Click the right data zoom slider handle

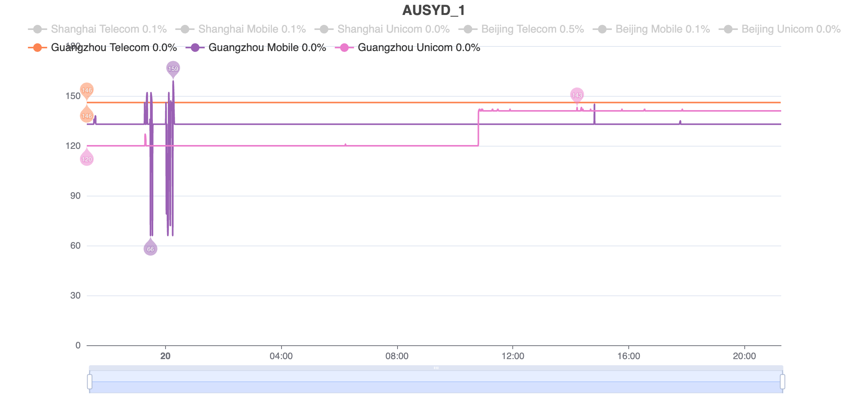pyautogui.click(x=782, y=382)
